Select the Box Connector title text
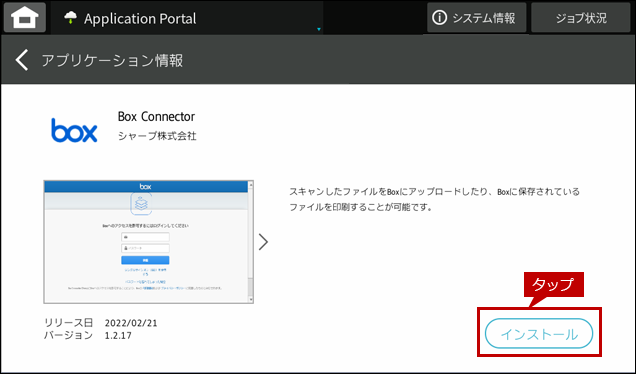The image size is (636, 374). coord(156,116)
